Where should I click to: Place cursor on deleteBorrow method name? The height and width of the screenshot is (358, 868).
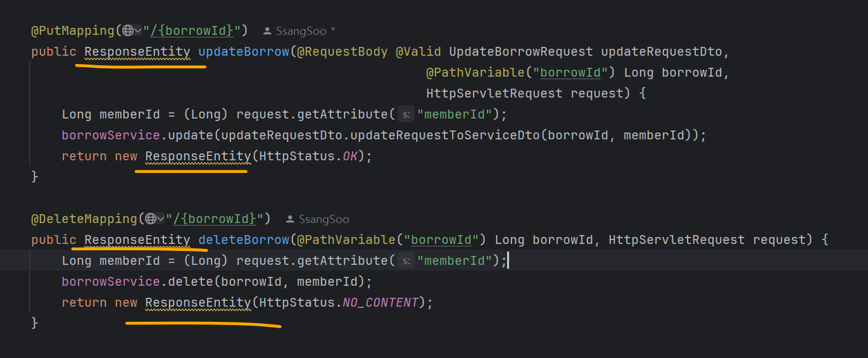point(244,240)
